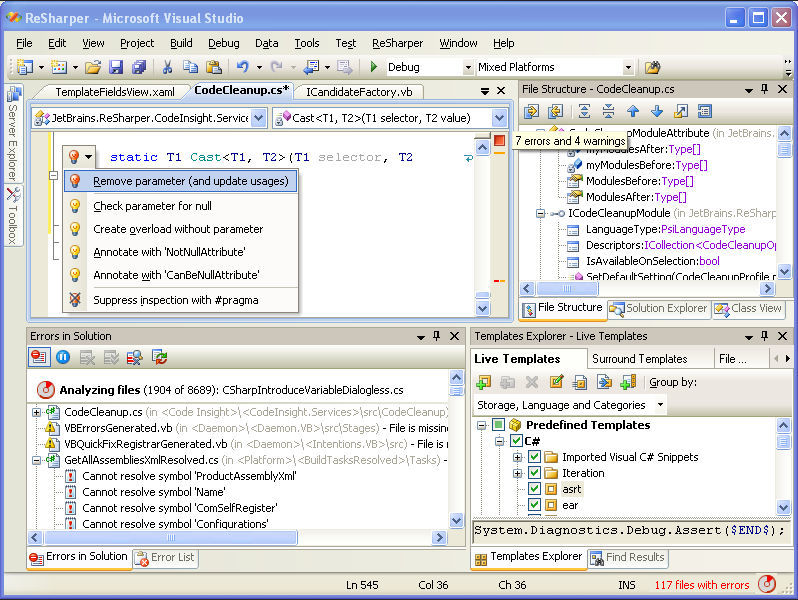Click red error indicator in status bar

pyautogui.click(x=766, y=584)
